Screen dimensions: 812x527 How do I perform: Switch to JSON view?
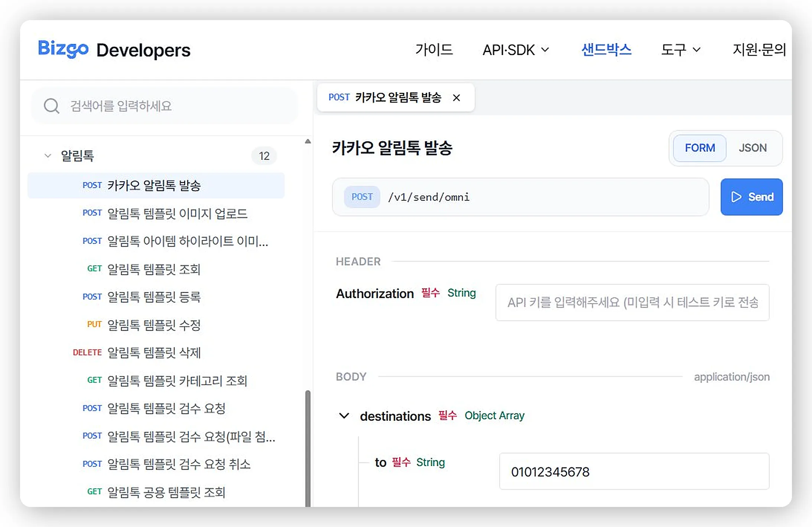[753, 148]
